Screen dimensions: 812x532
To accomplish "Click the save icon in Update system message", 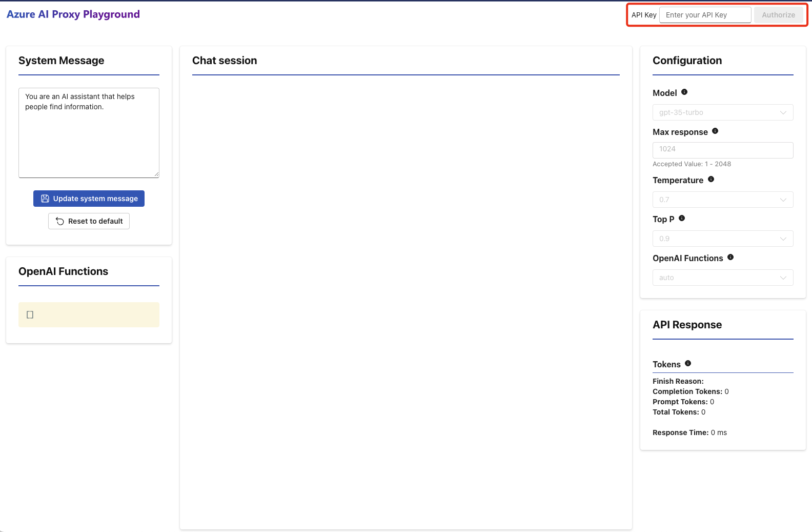I will tap(45, 199).
